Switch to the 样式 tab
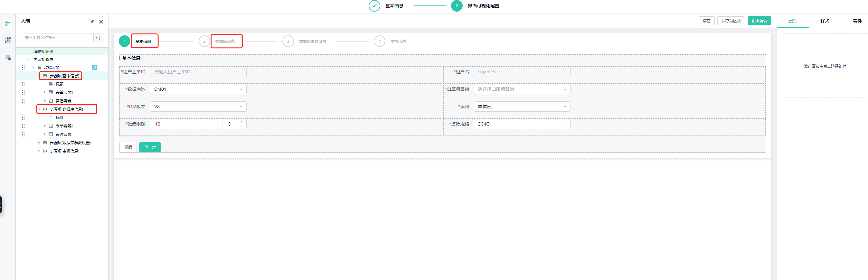Viewport: 868px width, 280px height. [825, 21]
